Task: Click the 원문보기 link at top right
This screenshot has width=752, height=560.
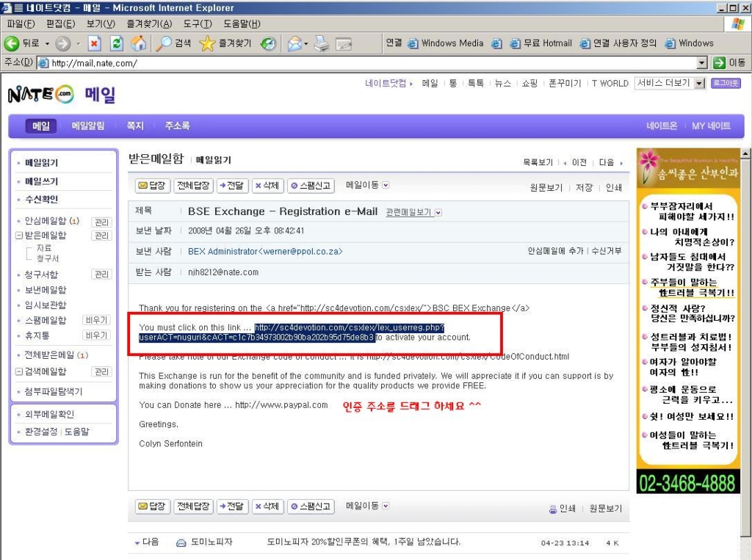Action: [x=546, y=187]
